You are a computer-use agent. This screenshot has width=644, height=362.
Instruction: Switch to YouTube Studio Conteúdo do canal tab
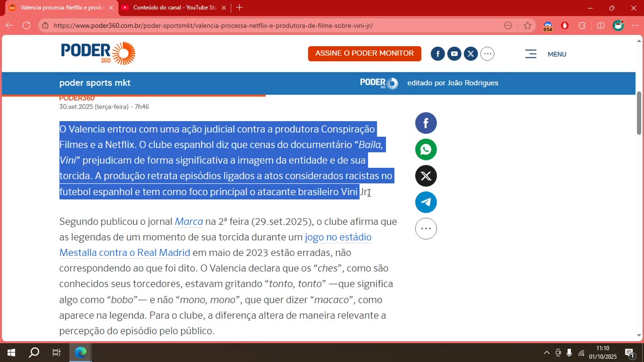[175, 8]
